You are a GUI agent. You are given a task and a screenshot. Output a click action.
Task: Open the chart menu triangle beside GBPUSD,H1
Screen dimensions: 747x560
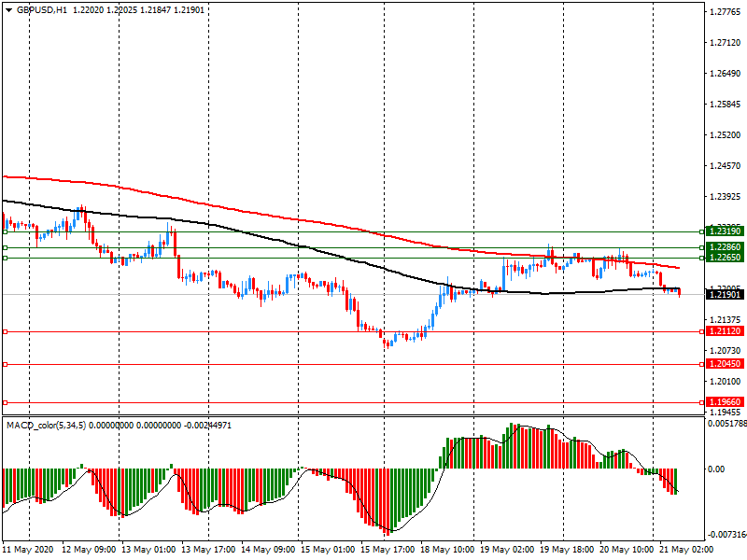pos(8,10)
